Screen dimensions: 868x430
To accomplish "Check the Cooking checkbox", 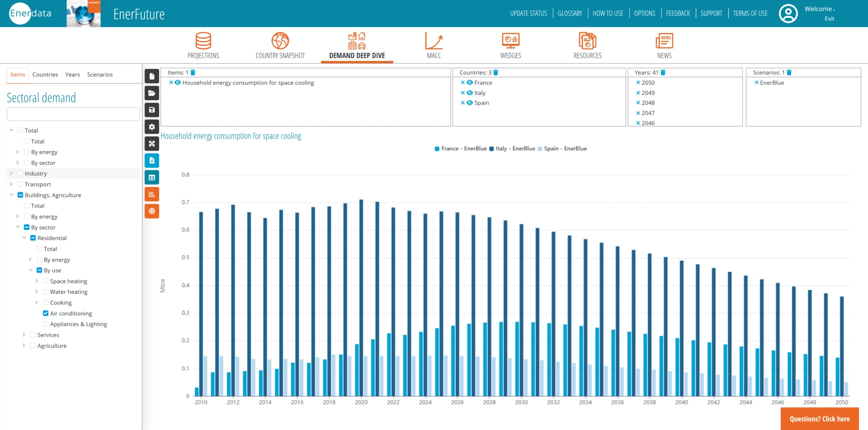I will tap(46, 303).
